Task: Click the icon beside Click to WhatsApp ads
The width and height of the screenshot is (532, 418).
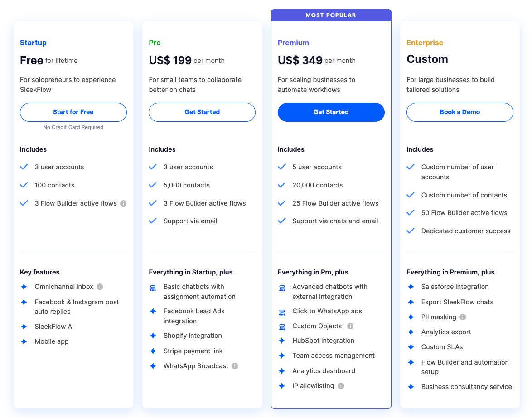Action: coord(282,312)
